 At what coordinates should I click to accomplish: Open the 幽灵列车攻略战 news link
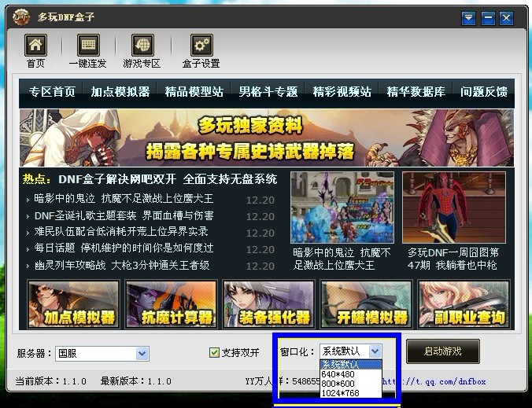coord(122,265)
